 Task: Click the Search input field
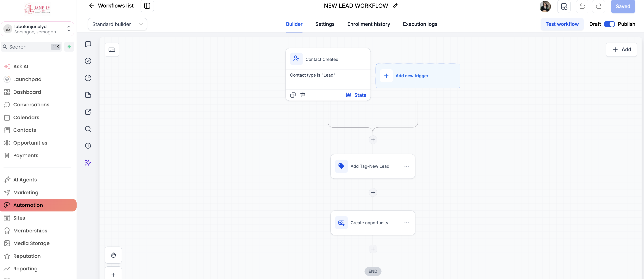click(32, 47)
